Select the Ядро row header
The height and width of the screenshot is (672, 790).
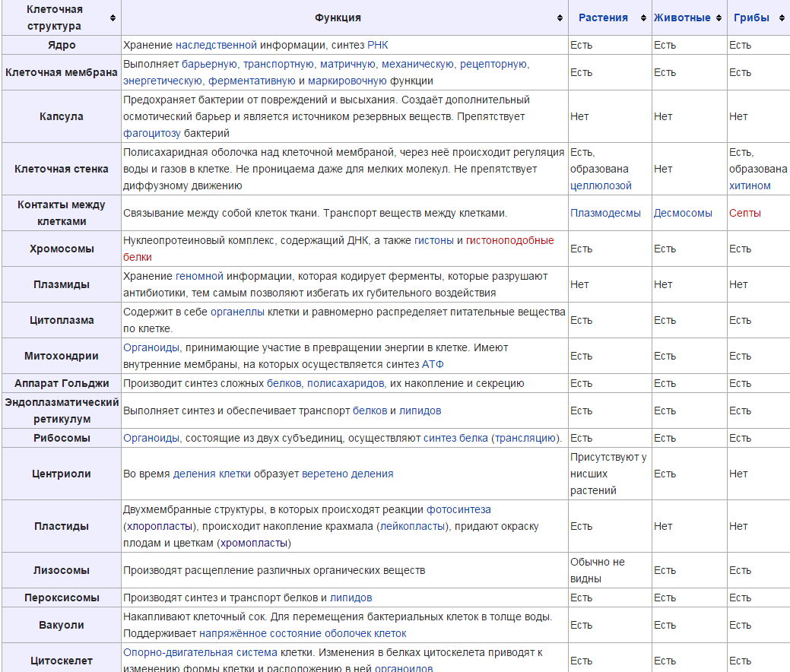click(62, 45)
